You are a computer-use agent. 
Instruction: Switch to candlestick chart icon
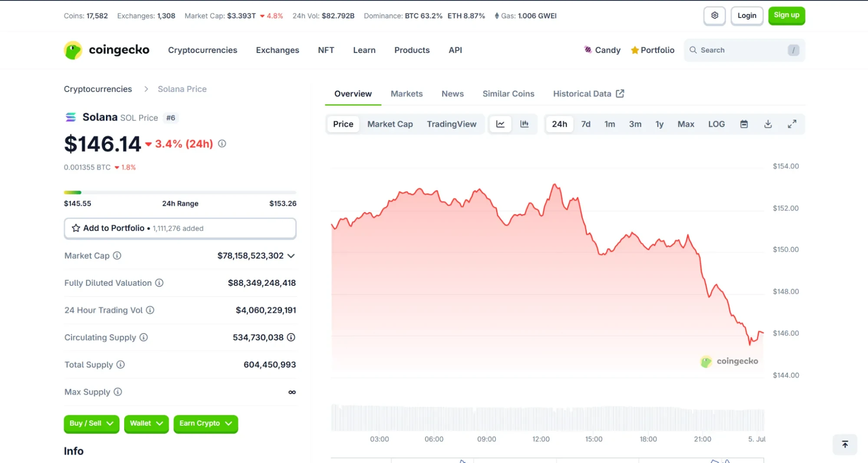coord(525,124)
